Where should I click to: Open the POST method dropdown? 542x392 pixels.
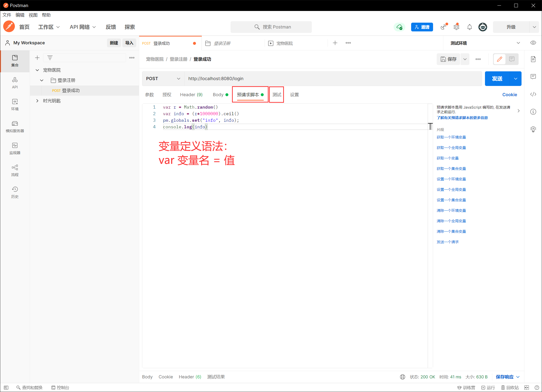[x=163, y=79]
